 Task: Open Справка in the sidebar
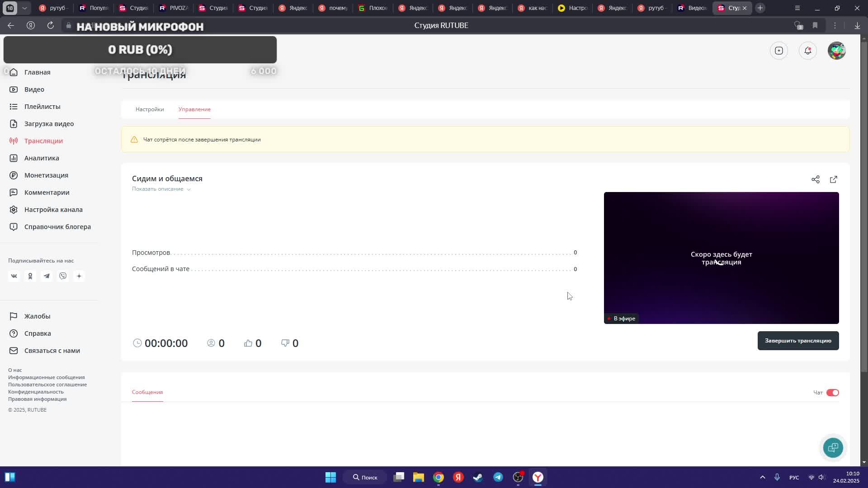(x=30, y=333)
